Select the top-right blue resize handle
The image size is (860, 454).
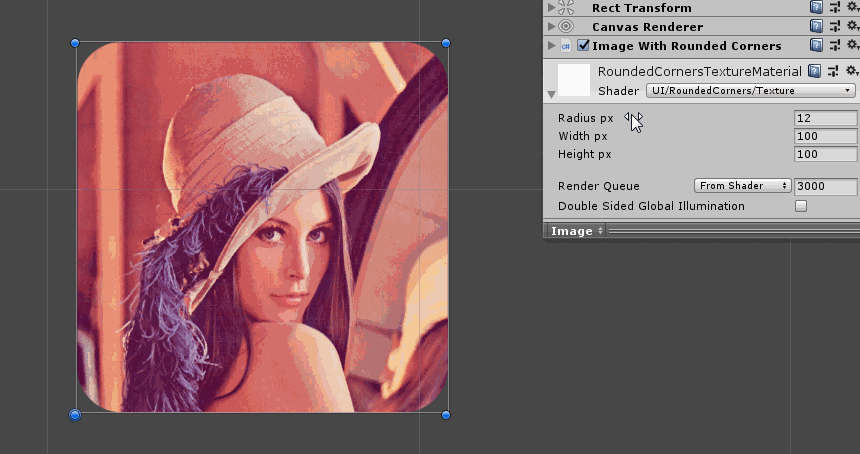446,43
